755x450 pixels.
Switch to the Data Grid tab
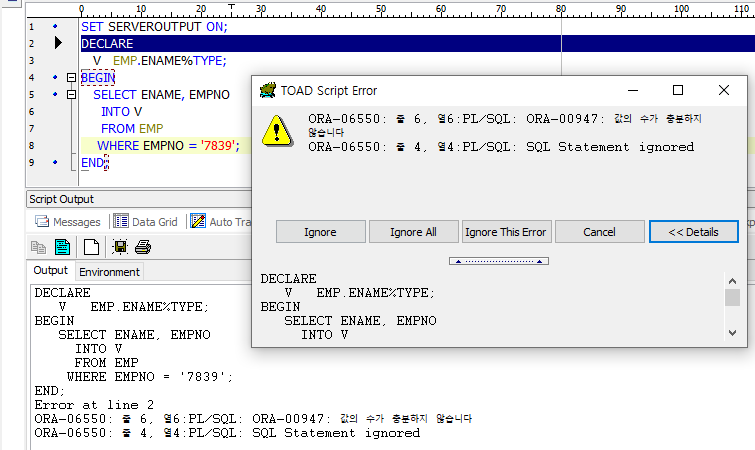146,222
